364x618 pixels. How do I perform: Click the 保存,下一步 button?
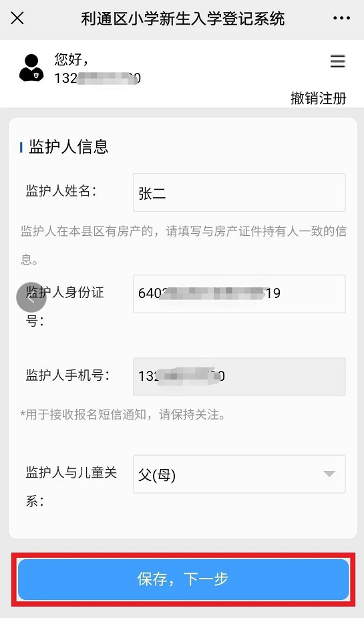click(184, 579)
